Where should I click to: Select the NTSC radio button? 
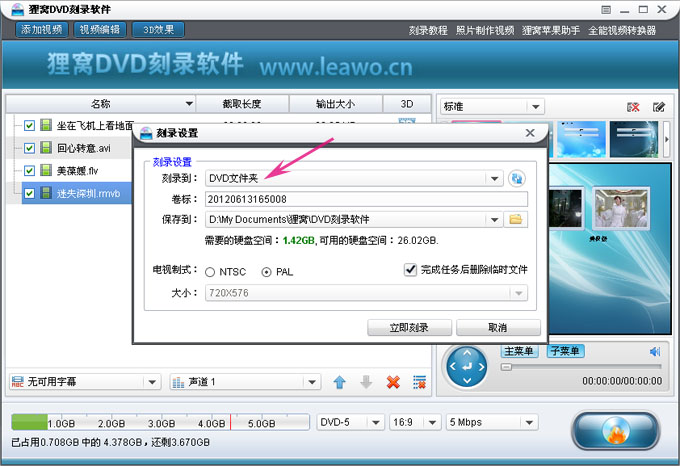click(x=210, y=272)
